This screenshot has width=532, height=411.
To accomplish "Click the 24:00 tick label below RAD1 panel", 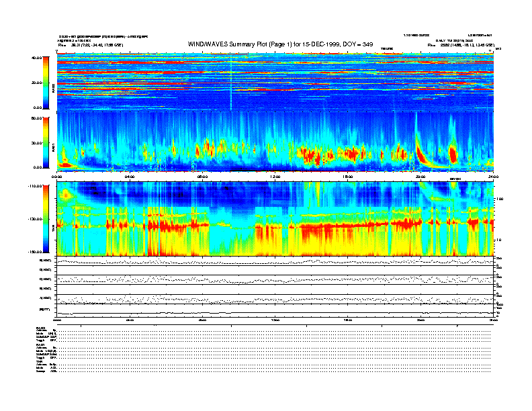I will (493, 177).
